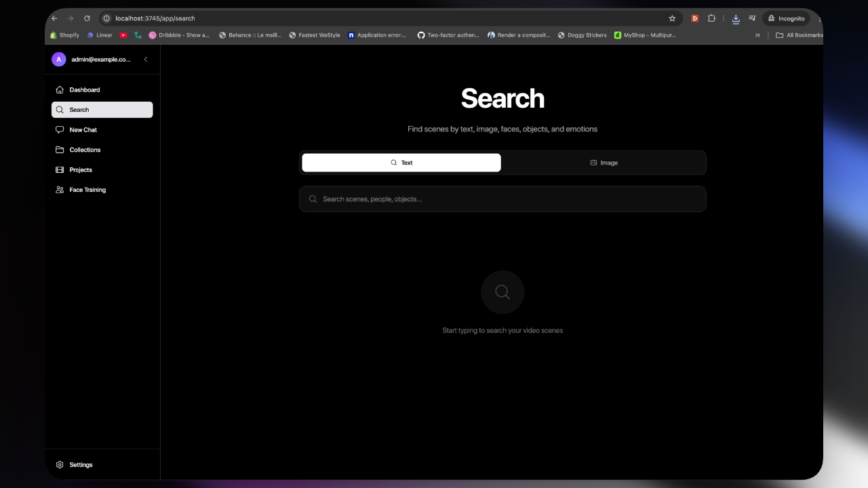Screen dimensions: 868x488
Task: Switch to the Image search tab
Action: [604, 163]
